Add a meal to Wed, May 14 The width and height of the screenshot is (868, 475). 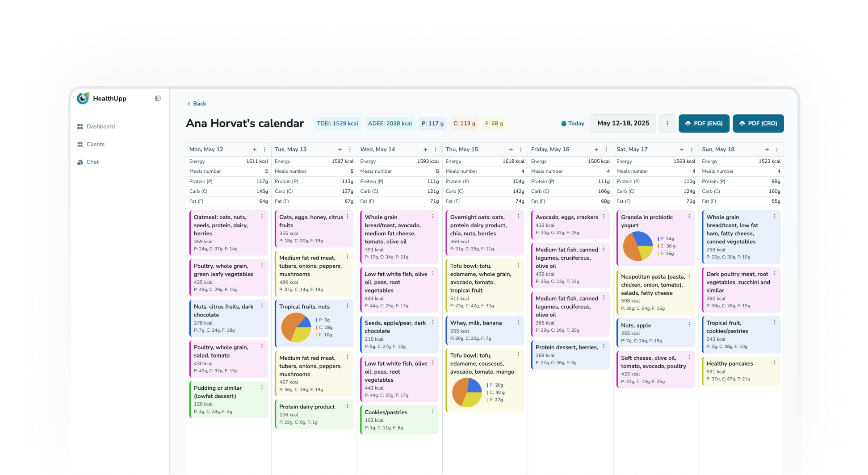tap(425, 150)
